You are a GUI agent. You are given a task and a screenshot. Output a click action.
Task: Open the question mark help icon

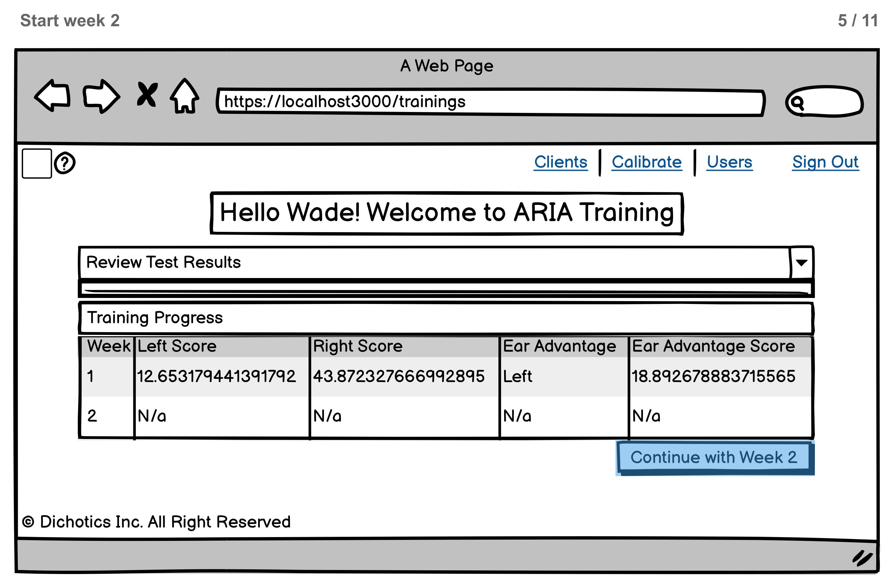[65, 163]
